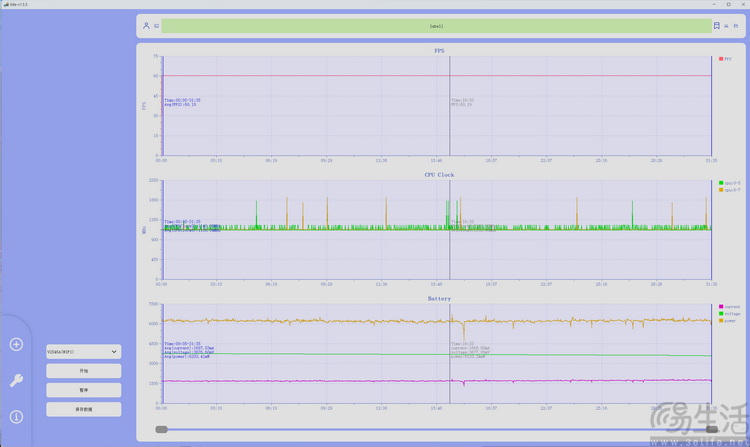Viewport: 750px width, 447px height.
Task: Click the scissors cut icon in top bar
Action: coord(726,26)
